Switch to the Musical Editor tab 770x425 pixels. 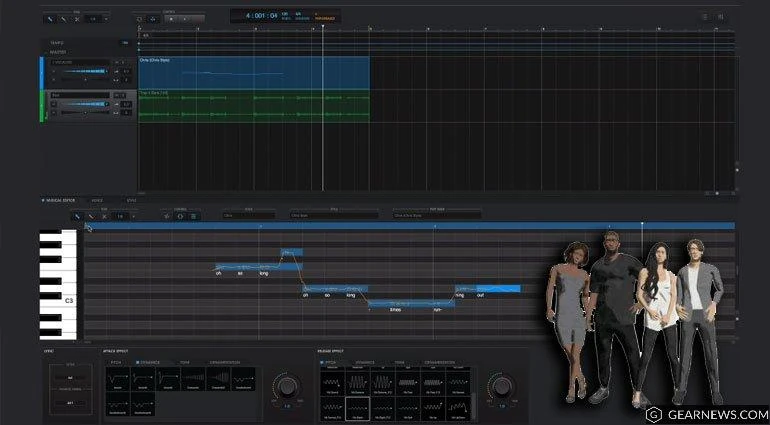point(60,200)
